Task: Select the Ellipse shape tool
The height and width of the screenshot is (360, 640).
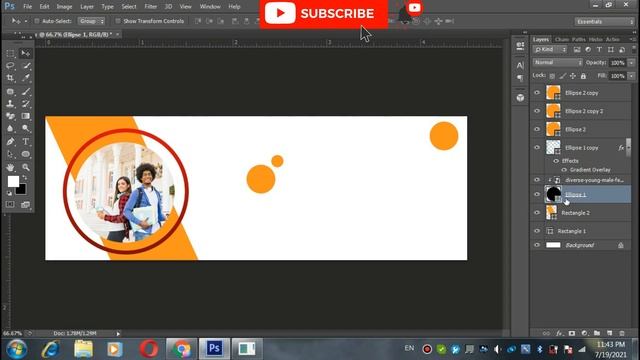Action: pos(26,154)
